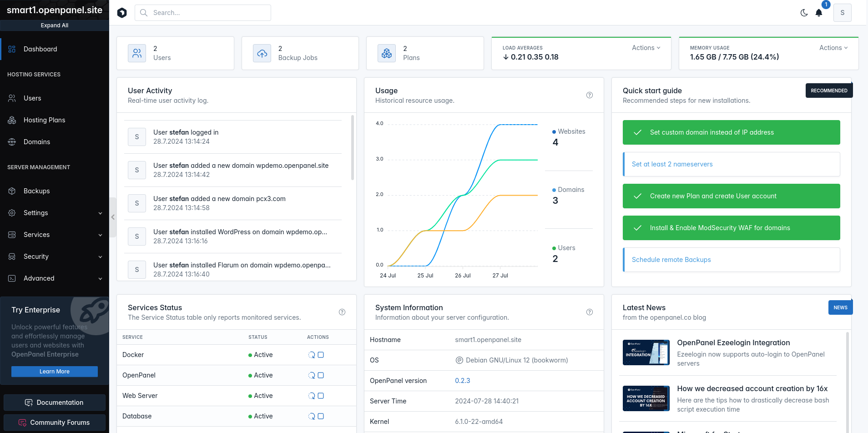Click the Dashboard sidebar icon
The width and height of the screenshot is (868, 433).
coord(12,49)
